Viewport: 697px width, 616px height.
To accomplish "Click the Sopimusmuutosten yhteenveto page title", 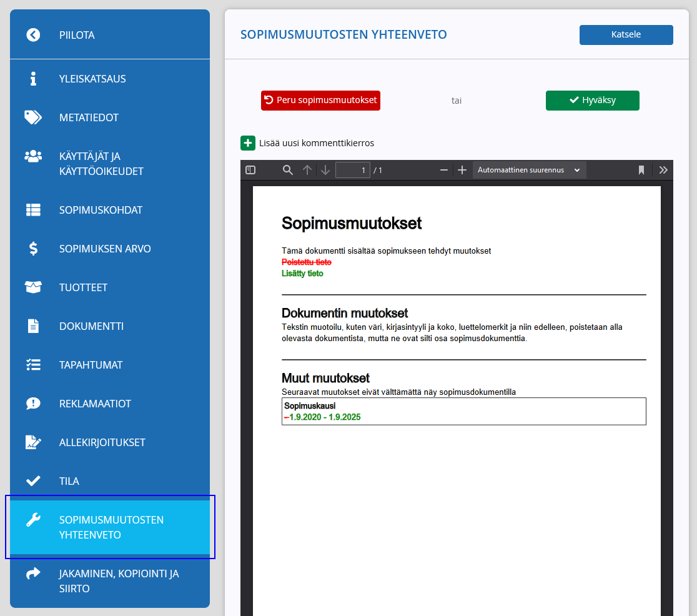I will pos(344,35).
